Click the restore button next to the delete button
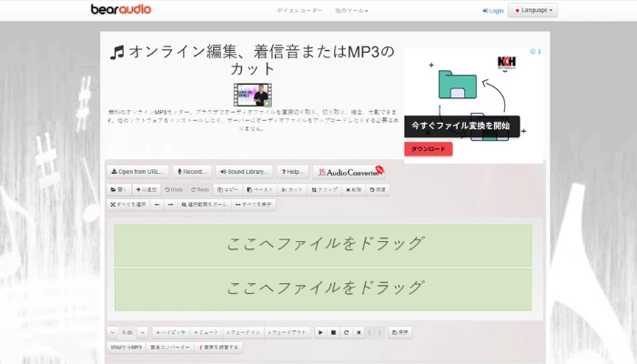 [x=378, y=189]
